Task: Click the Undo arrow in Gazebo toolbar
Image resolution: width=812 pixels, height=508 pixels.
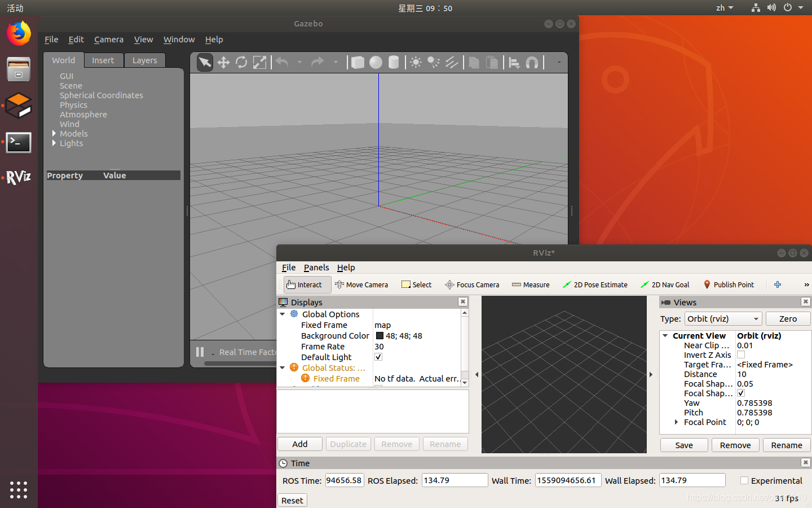Action: click(x=282, y=62)
